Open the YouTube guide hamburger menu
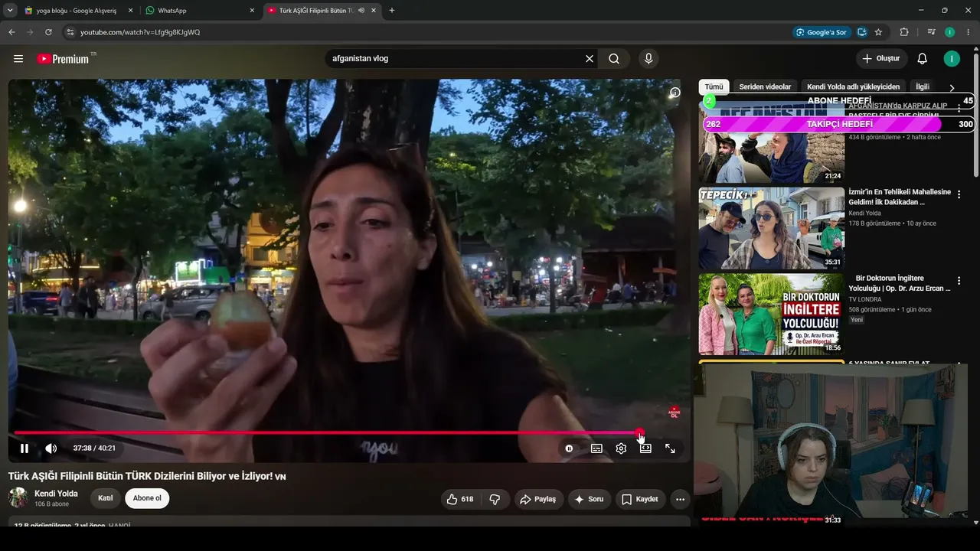Image resolution: width=980 pixels, height=551 pixels. 18,59
